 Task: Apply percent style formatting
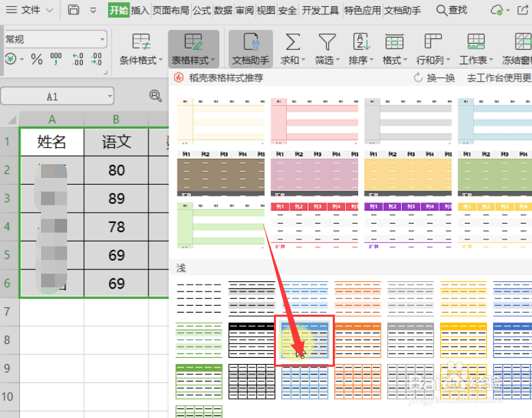pyautogui.click(x=37, y=60)
